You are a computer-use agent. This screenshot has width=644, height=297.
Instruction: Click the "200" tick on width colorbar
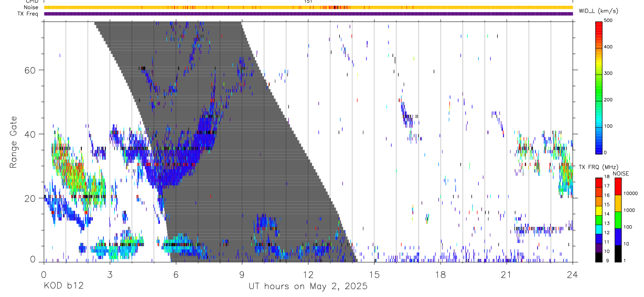(x=608, y=100)
